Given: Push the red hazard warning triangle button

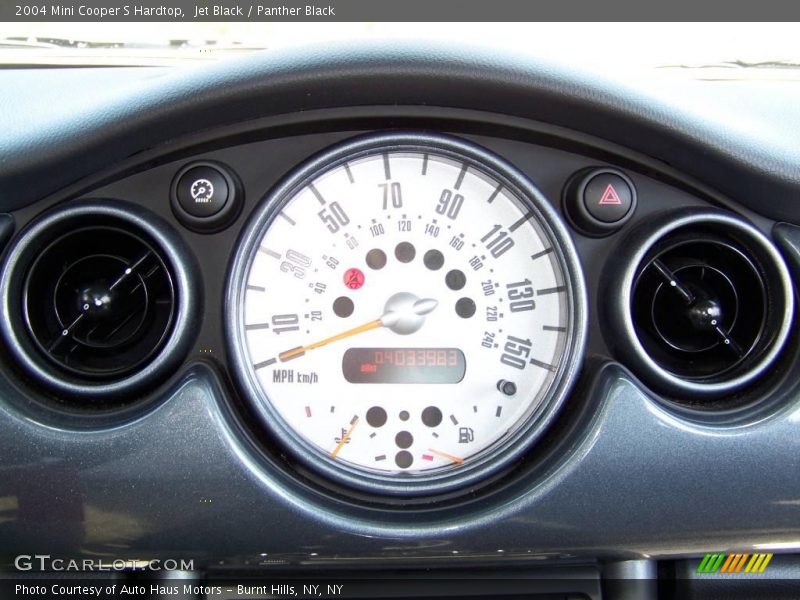Looking at the screenshot, I should coord(609,197).
